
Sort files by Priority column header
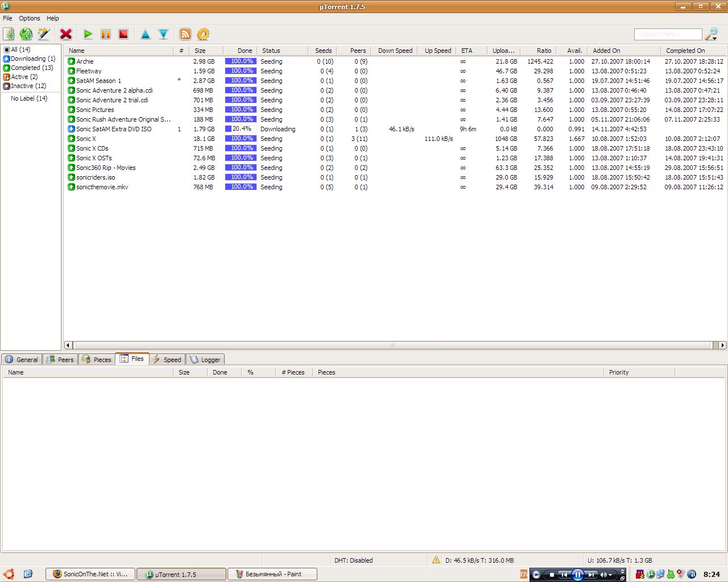pos(639,372)
